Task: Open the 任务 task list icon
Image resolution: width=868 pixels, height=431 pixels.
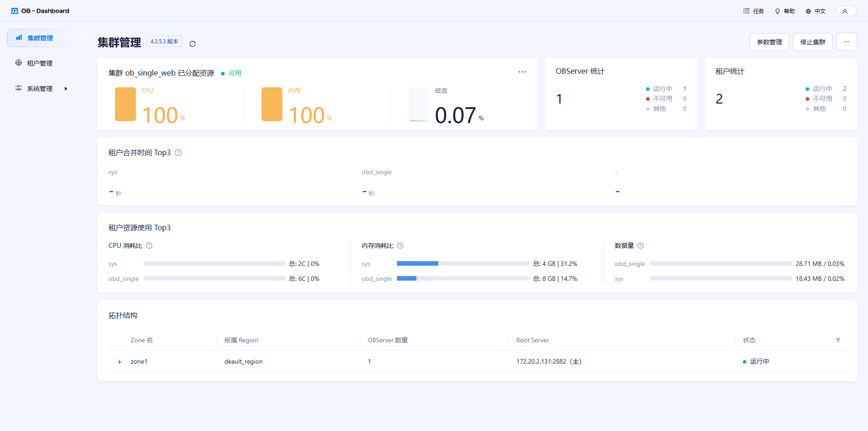Action: [746, 11]
